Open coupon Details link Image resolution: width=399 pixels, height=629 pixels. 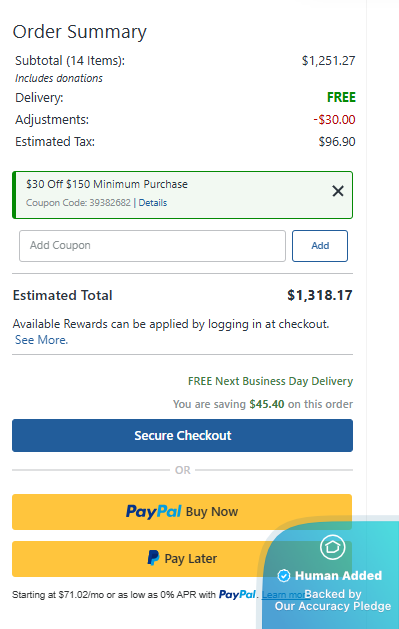click(x=153, y=203)
